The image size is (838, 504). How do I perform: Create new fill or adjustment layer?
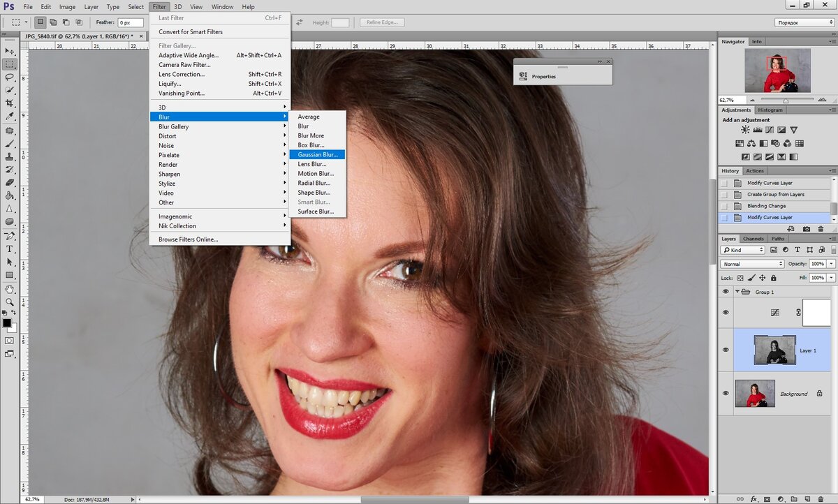(x=781, y=499)
